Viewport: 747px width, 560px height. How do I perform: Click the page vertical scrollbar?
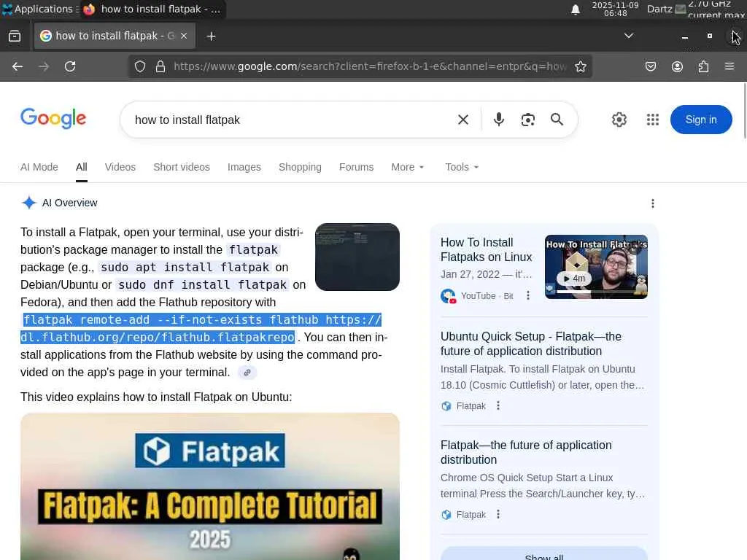coord(745,111)
